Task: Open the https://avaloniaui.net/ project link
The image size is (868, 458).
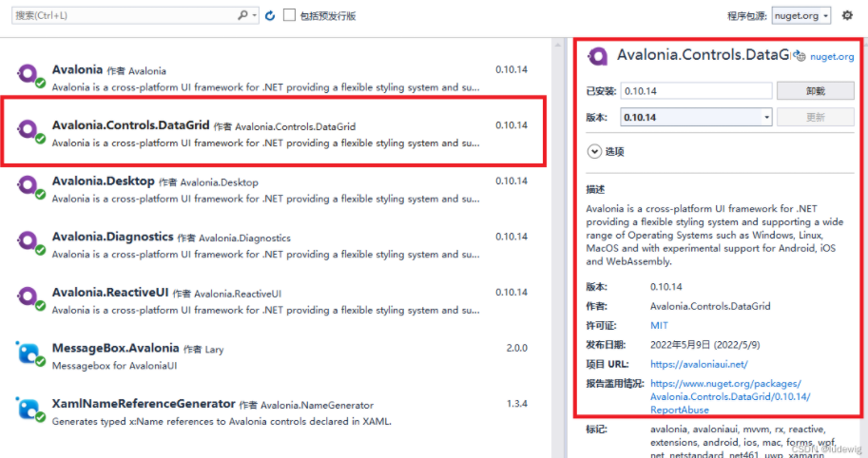Action: [x=699, y=365]
